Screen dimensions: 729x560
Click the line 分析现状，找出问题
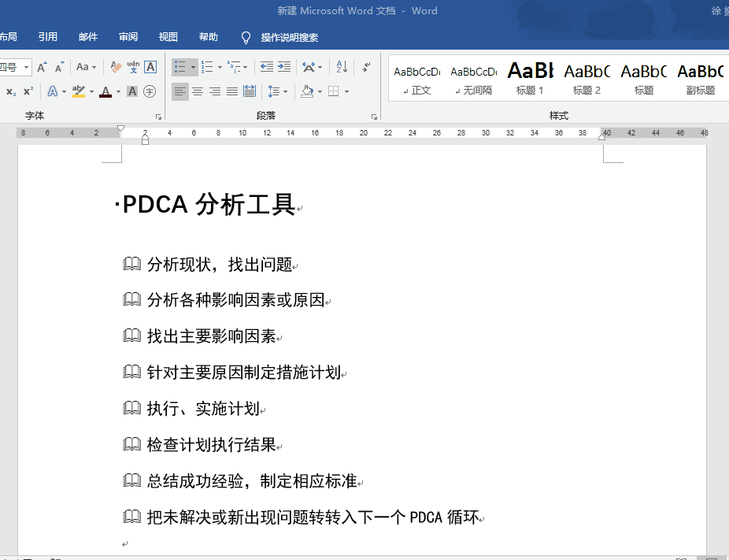220,264
